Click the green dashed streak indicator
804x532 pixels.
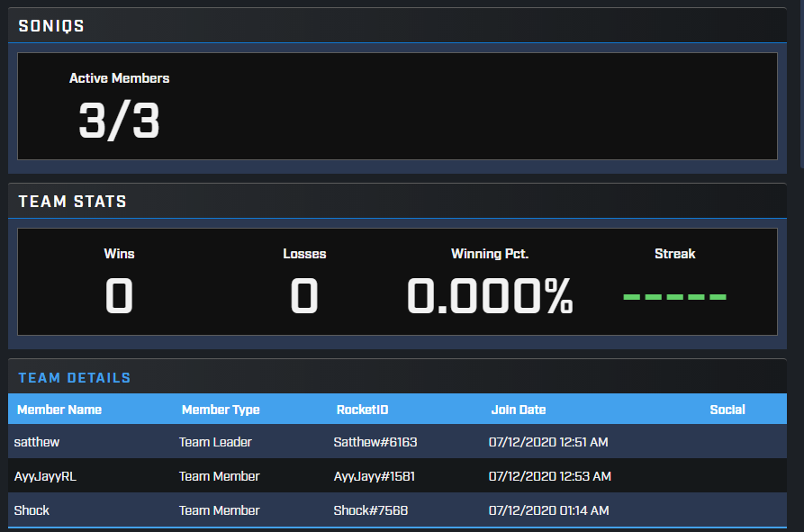674,297
